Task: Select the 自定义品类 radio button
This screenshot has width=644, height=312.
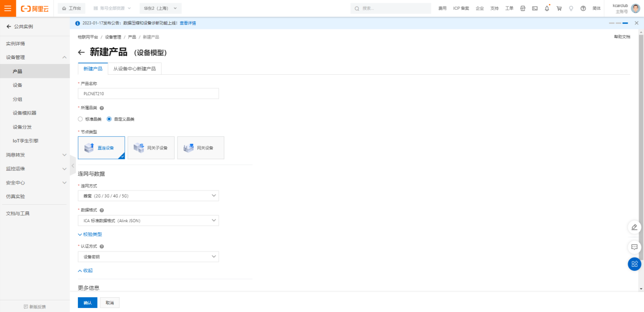Action: coord(109,119)
